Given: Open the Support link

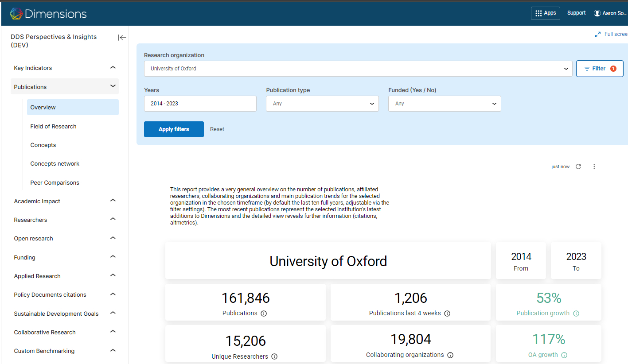Looking at the screenshot, I should (577, 13).
